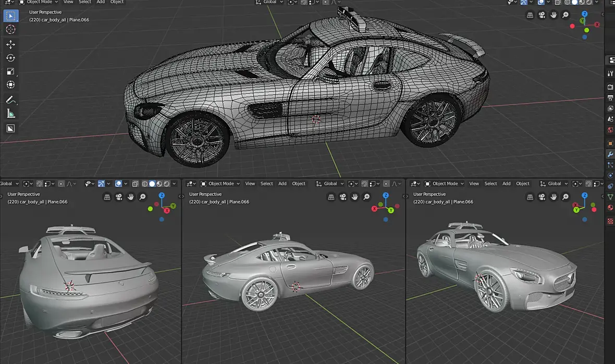The height and width of the screenshot is (364, 615).
Task: Open editor type dropdown in bottom-middle viewport
Action: pyautogui.click(x=191, y=183)
